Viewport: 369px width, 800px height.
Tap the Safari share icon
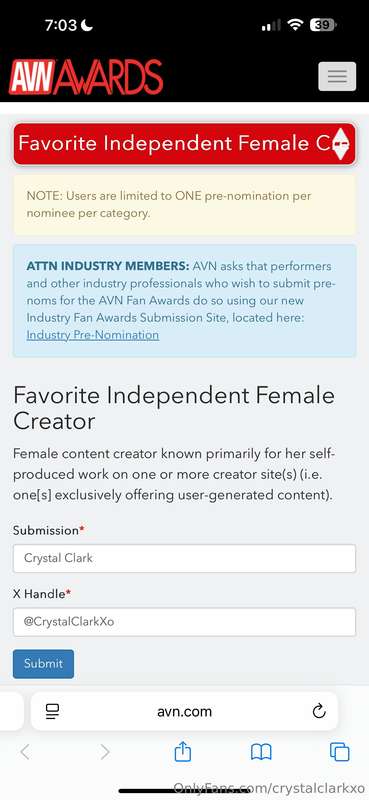click(183, 752)
